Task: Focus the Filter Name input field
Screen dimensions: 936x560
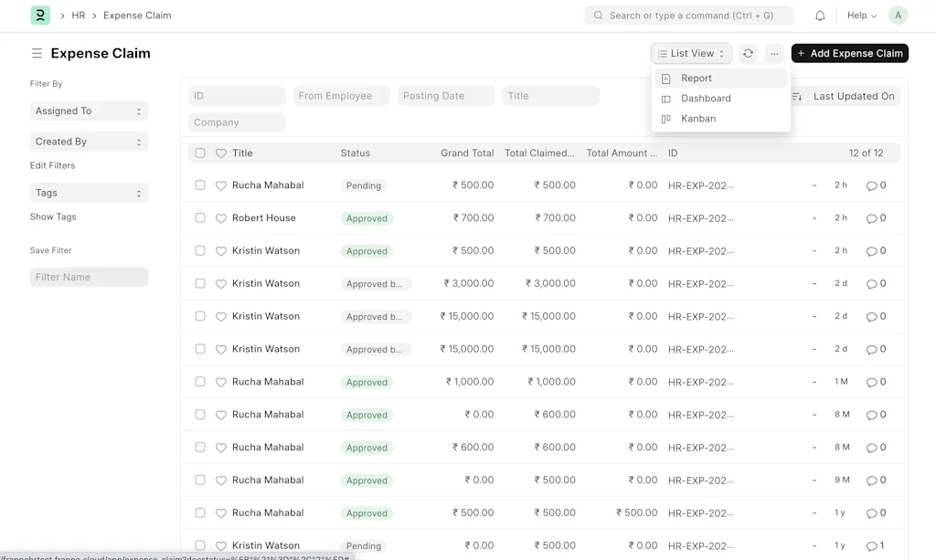Action: pyautogui.click(x=89, y=277)
